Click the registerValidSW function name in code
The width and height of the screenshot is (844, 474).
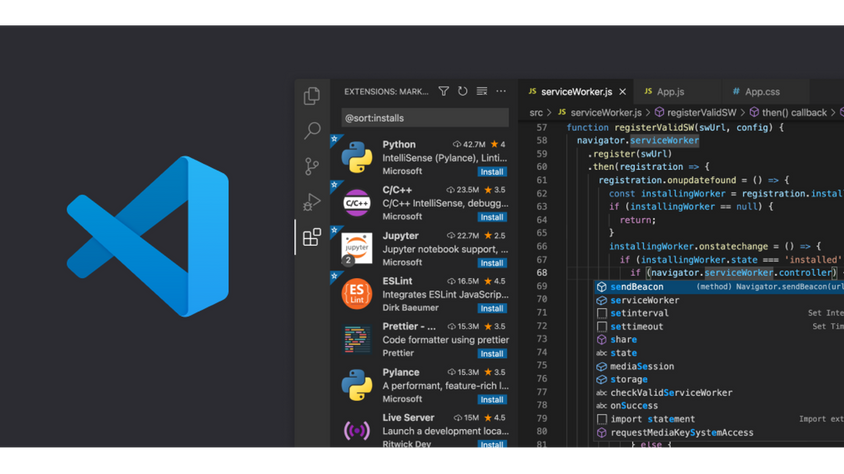[x=654, y=128]
